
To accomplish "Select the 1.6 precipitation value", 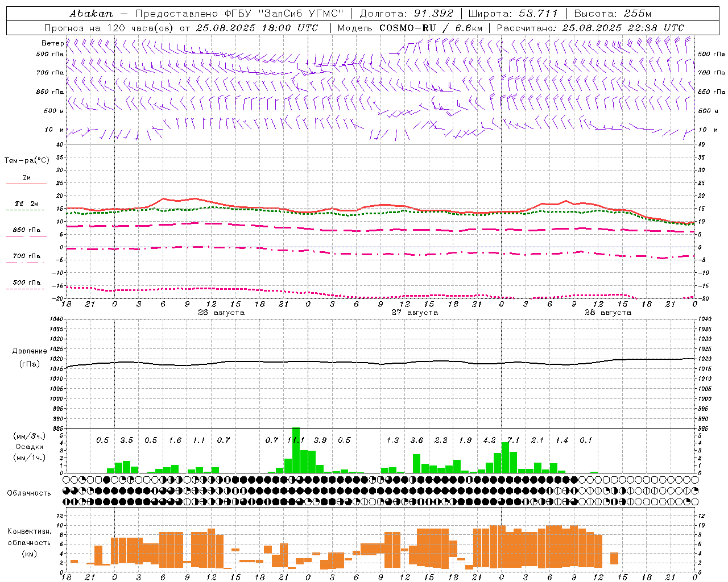I will tap(175, 440).
